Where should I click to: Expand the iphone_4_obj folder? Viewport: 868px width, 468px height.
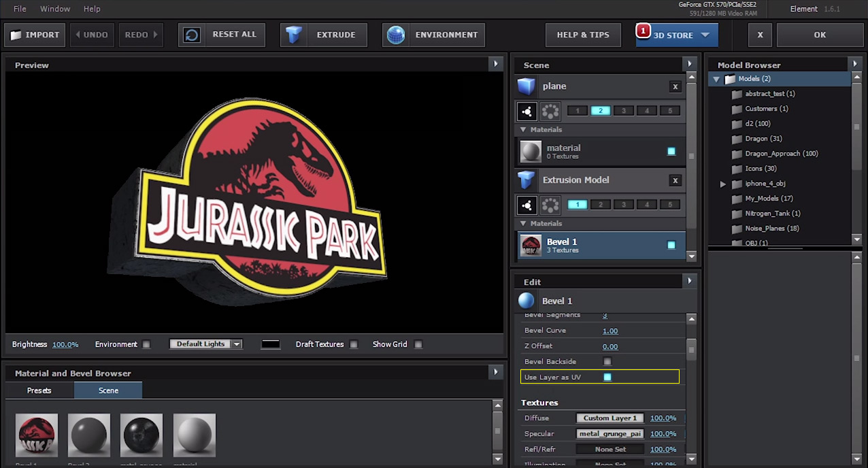[x=723, y=184]
